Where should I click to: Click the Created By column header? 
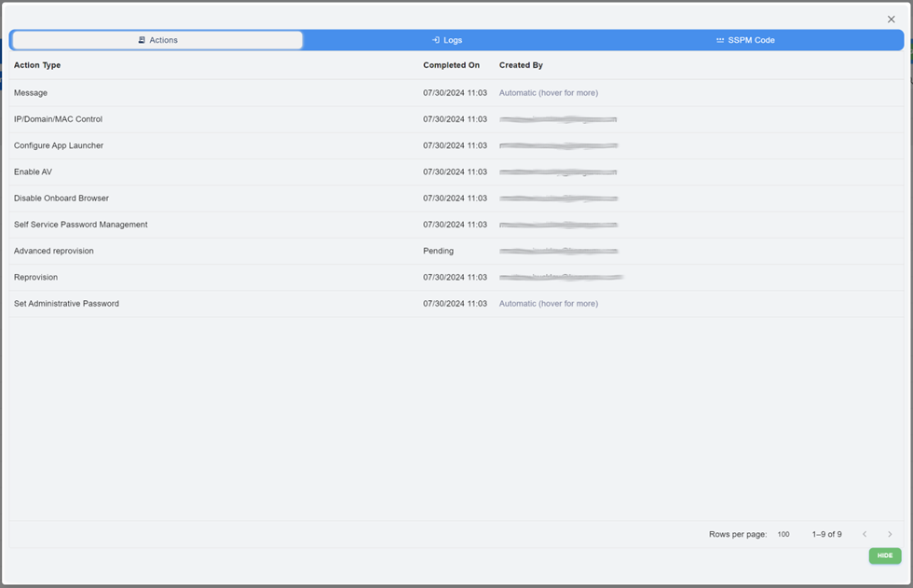[521, 65]
